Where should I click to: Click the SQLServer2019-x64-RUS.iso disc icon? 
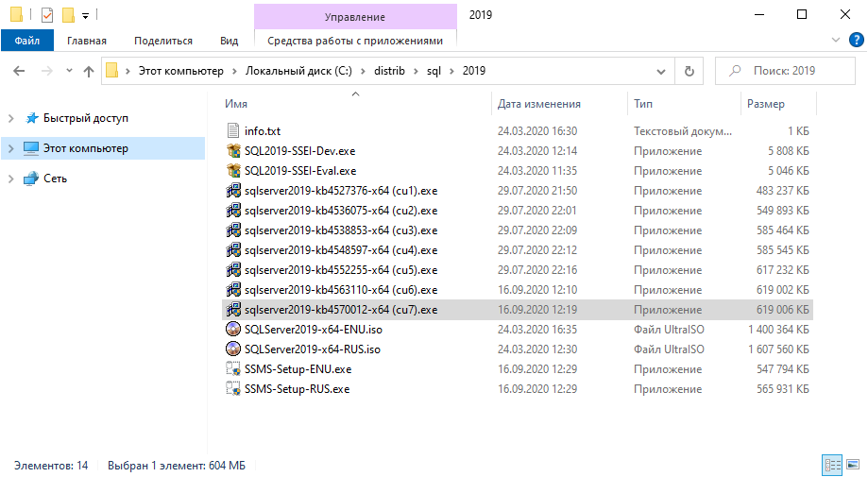tap(233, 349)
